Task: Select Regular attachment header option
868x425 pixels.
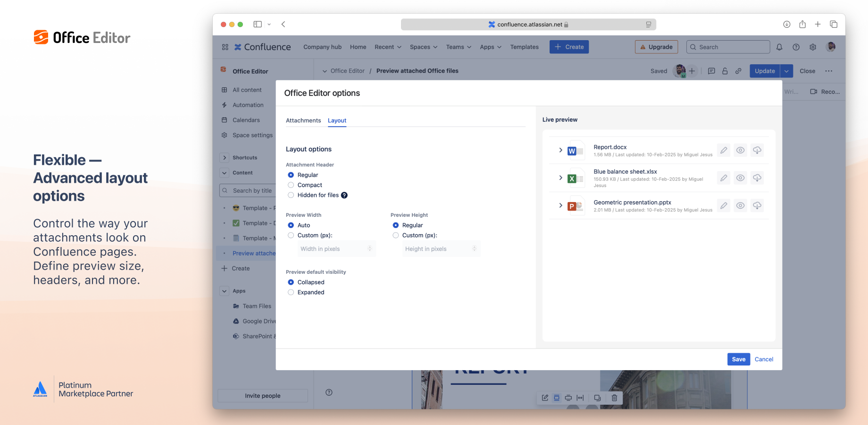Action: [291, 175]
